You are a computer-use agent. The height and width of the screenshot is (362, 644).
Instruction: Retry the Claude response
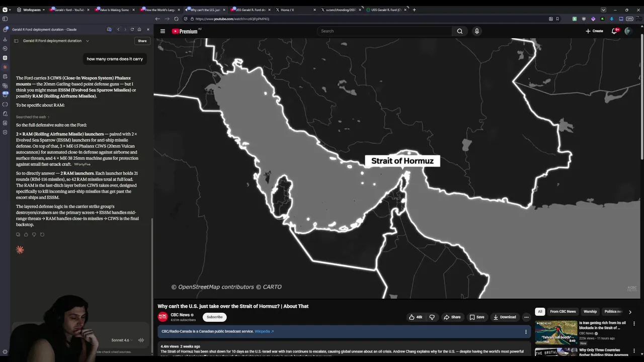(x=42, y=234)
